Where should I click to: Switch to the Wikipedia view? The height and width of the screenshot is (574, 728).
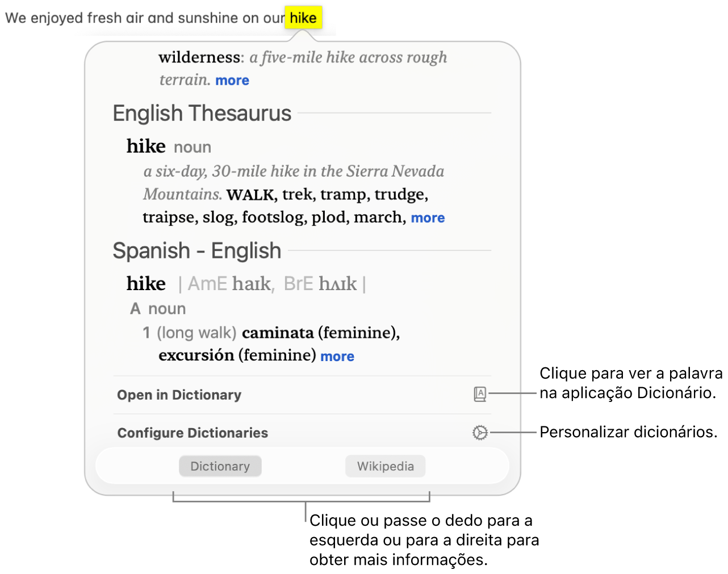[385, 466]
